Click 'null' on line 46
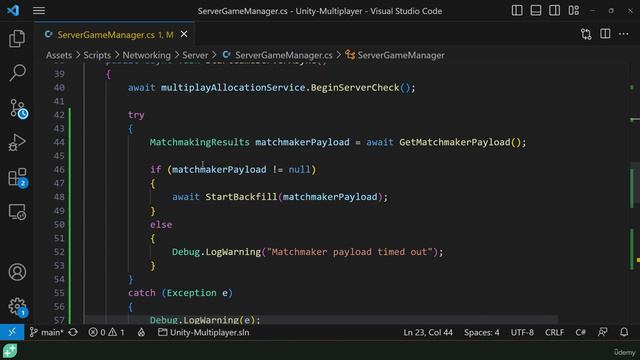Screen dimensions: 640x360 pos(300,169)
